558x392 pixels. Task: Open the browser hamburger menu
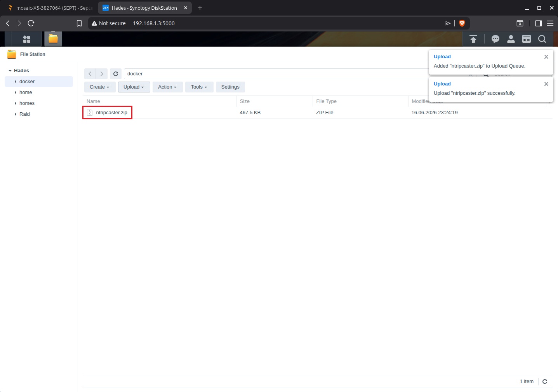point(550,23)
